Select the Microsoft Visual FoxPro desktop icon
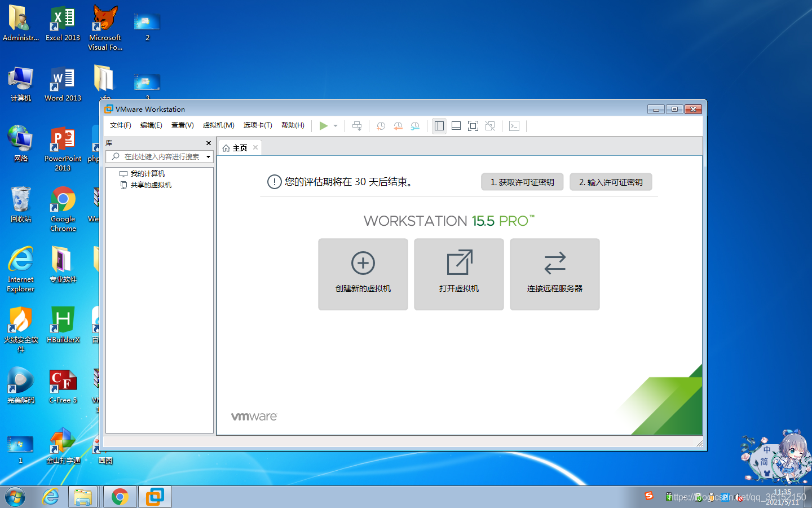Image resolution: width=812 pixels, height=508 pixels. (105, 28)
